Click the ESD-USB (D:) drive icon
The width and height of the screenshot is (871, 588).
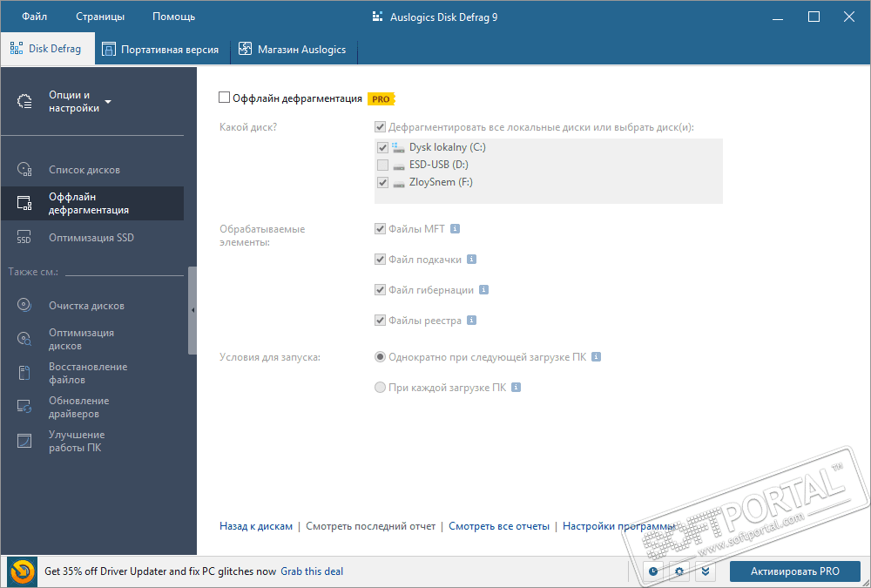tap(398, 166)
